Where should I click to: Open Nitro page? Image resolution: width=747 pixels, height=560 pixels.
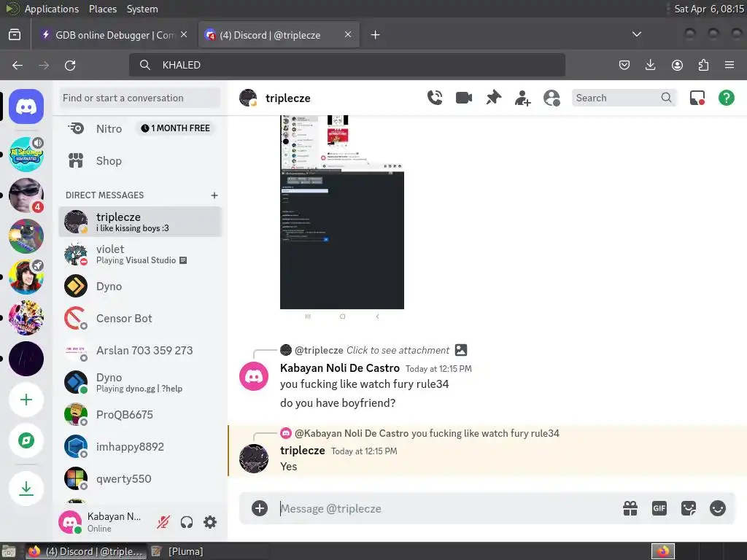[x=109, y=128]
